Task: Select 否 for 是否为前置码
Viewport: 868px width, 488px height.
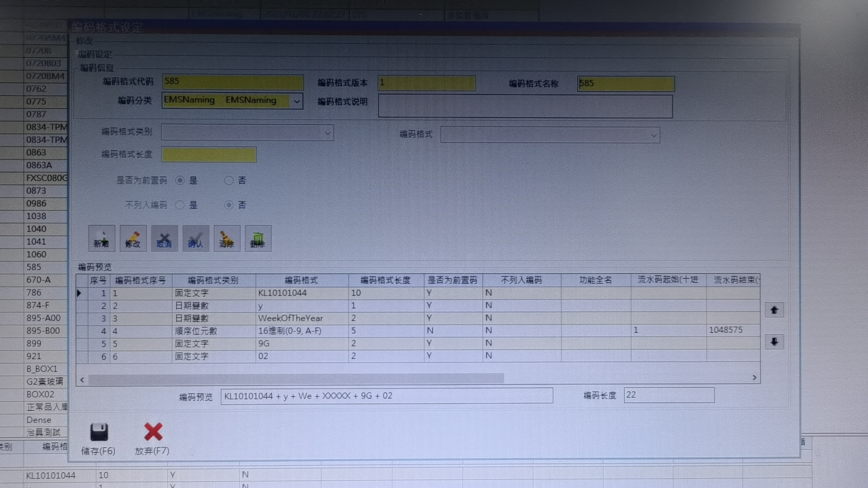Action: click(229, 180)
